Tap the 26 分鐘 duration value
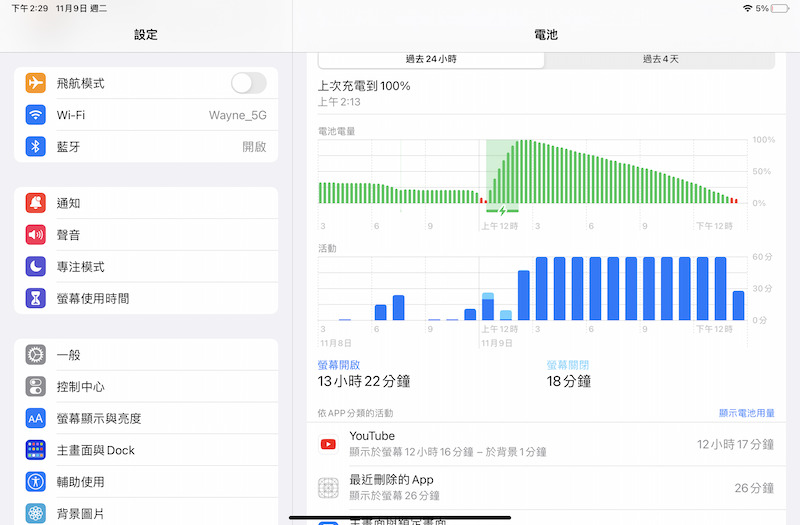 (754, 488)
